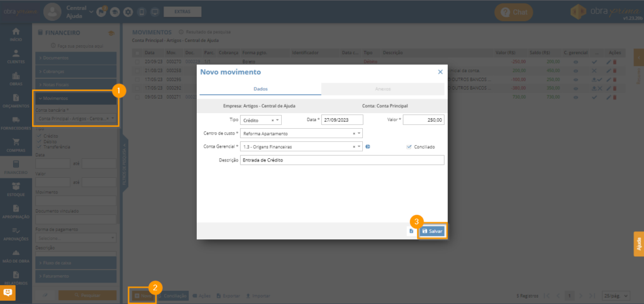Switch to the Dados tab
644x304 pixels.
point(260,89)
